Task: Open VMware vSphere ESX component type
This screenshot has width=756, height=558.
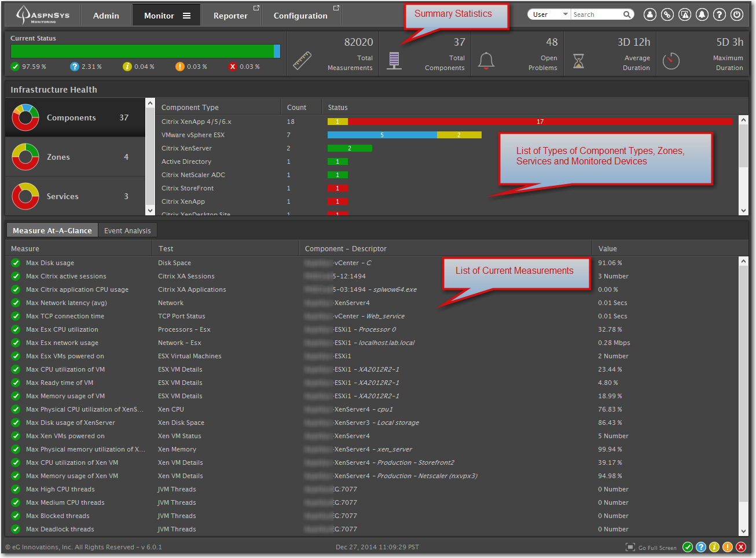Action: [x=193, y=135]
